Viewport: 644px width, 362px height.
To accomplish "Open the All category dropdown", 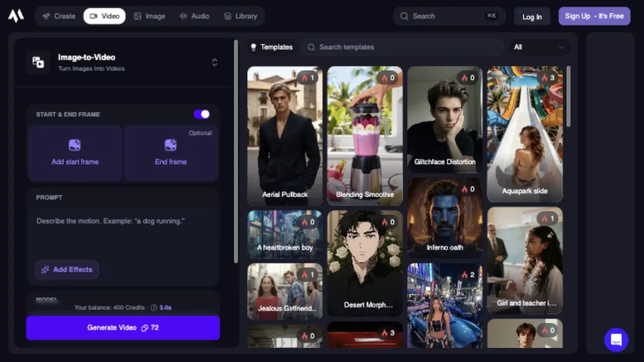I will [539, 47].
